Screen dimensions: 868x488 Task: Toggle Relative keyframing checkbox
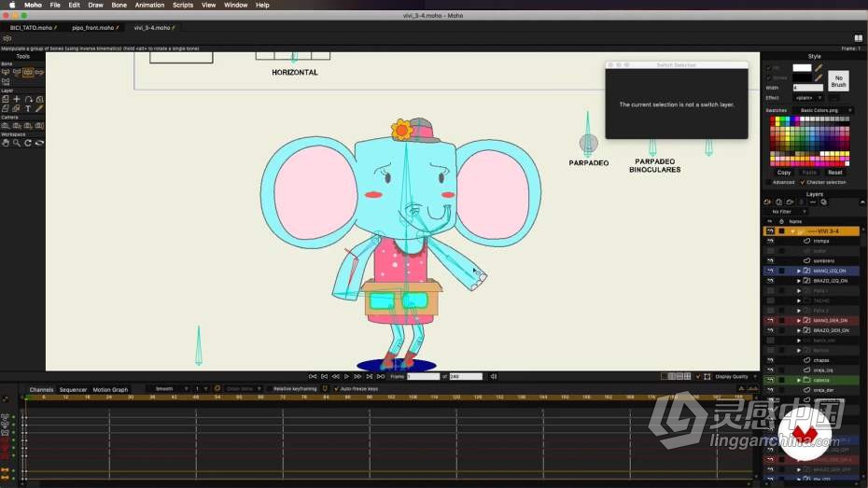pyautogui.click(x=270, y=389)
